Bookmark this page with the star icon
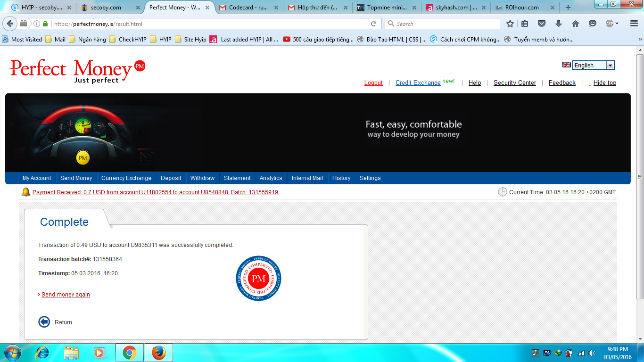Image resolution: width=644 pixels, height=362 pixels. (510, 24)
